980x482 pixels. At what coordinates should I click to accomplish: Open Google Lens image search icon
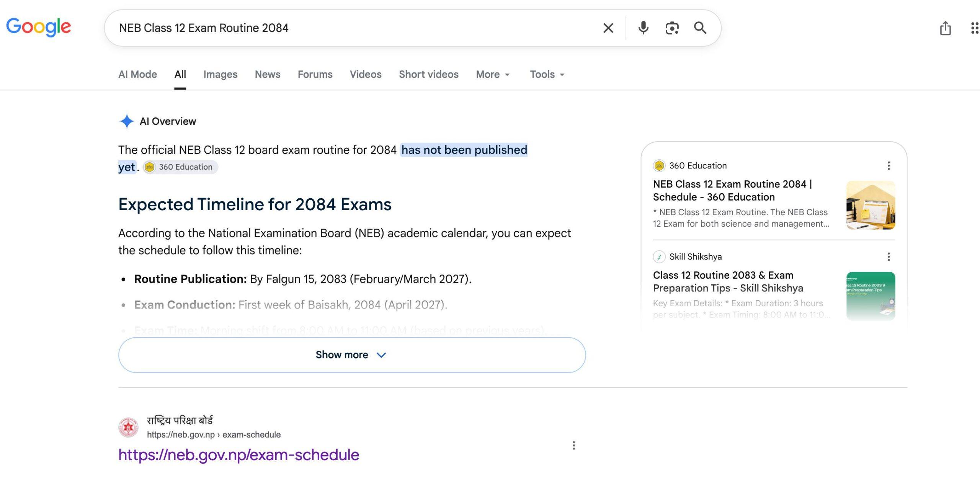pos(672,28)
